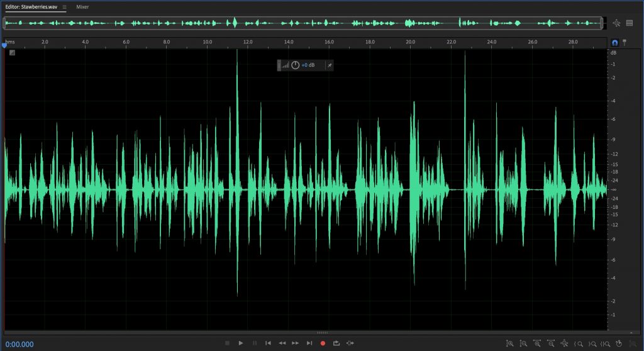This screenshot has width=644, height=351.
Task: Click the HUD volume gain knob
Action: (x=295, y=65)
